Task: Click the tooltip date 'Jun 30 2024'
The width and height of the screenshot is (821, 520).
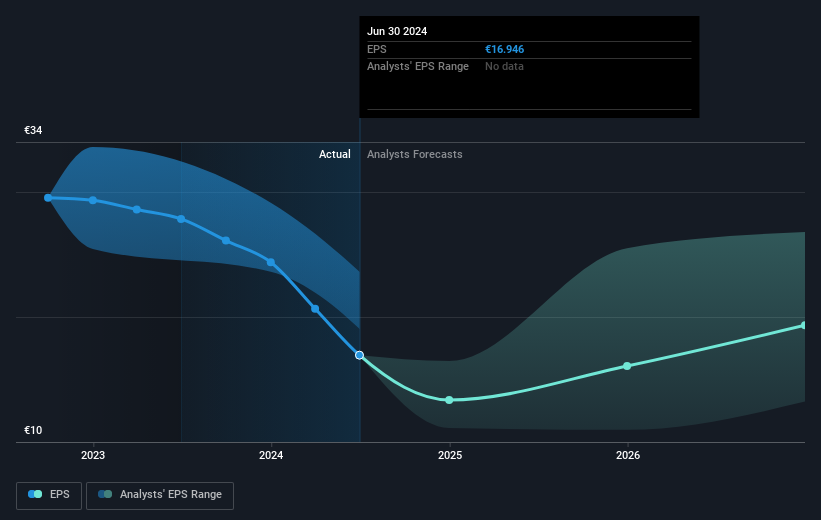Action: click(x=397, y=31)
